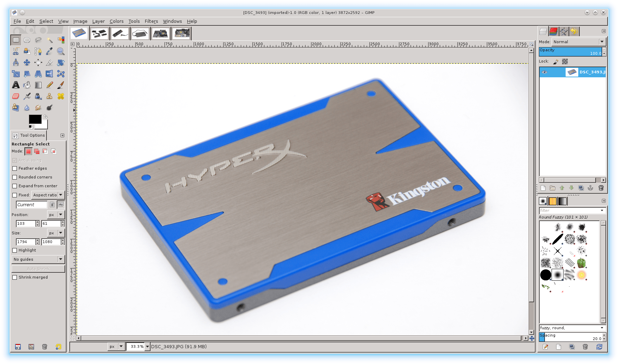The width and height of the screenshot is (618, 364).
Task: Select the Dodge/Burn tool
Action: pyautogui.click(x=50, y=108)
